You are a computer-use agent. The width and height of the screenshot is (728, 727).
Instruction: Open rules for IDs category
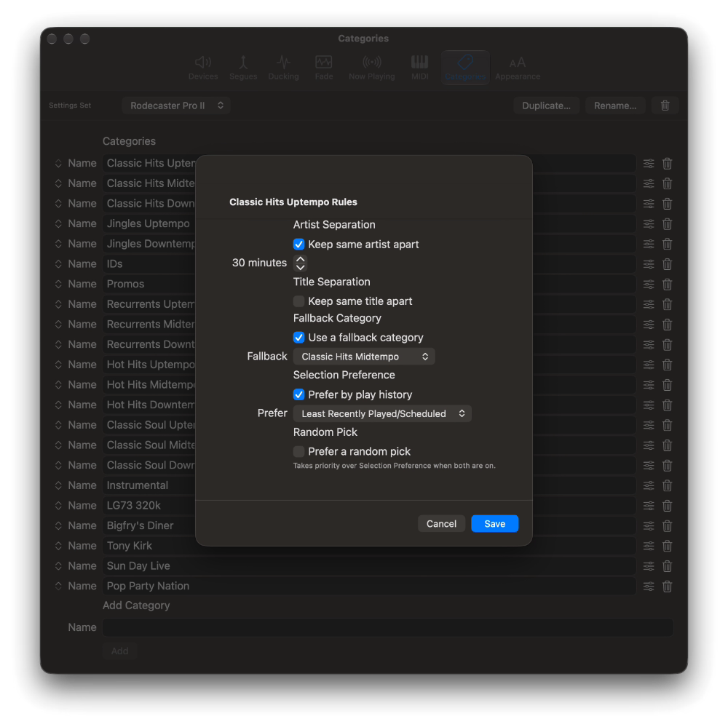coord(649,264)
